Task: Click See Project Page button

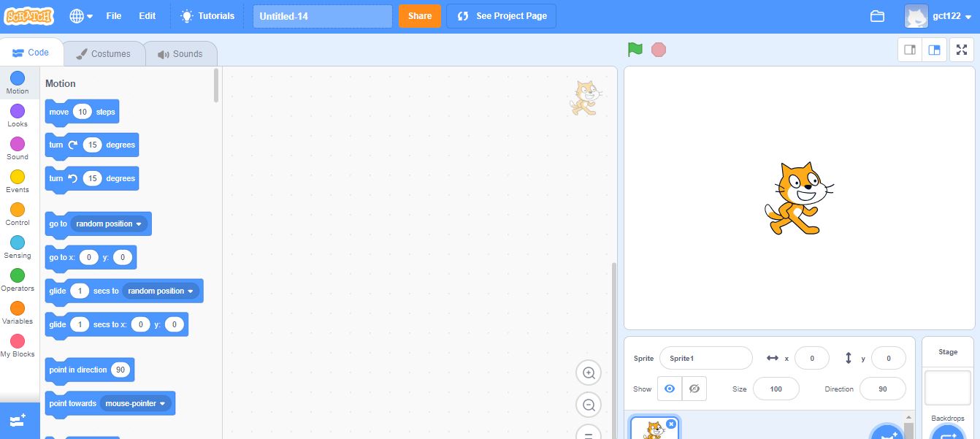Action: coord(502,16)
